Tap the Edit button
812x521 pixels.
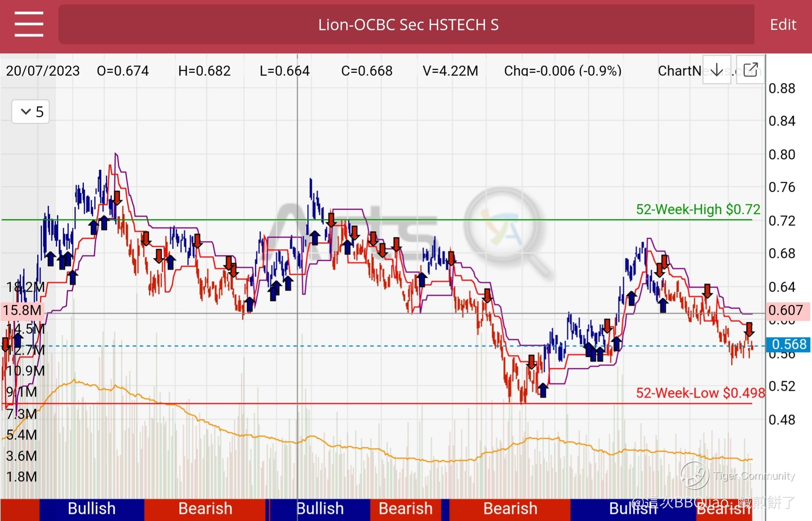[x=783, y=25]
